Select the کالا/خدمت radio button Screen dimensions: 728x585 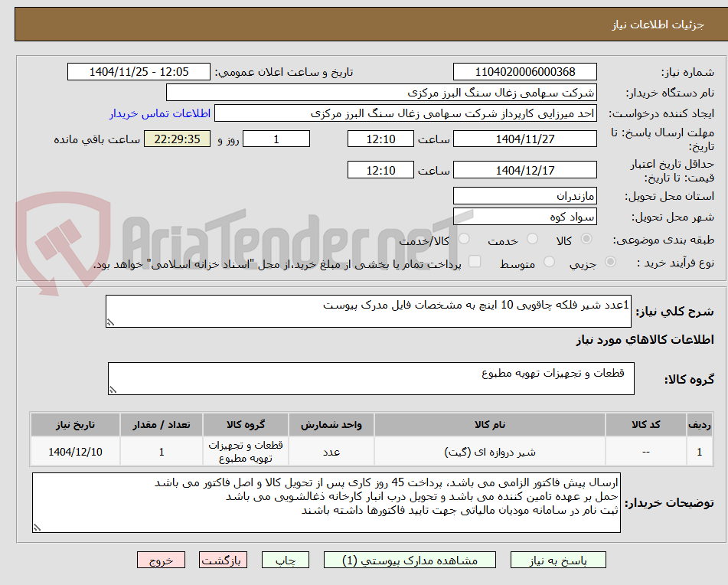pyautogui.click(x=464, y=239)
